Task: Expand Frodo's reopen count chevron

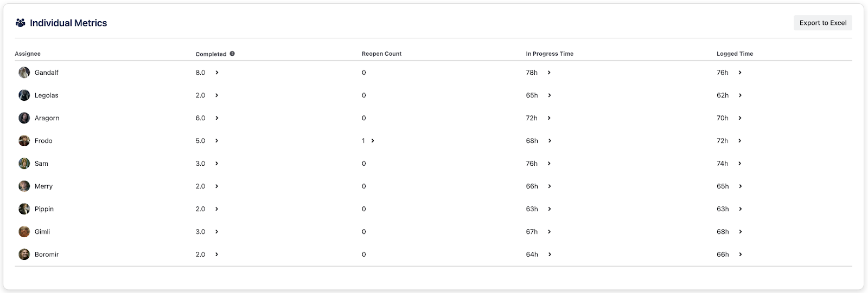Action: pyautogui.click(x=372, y=141)
